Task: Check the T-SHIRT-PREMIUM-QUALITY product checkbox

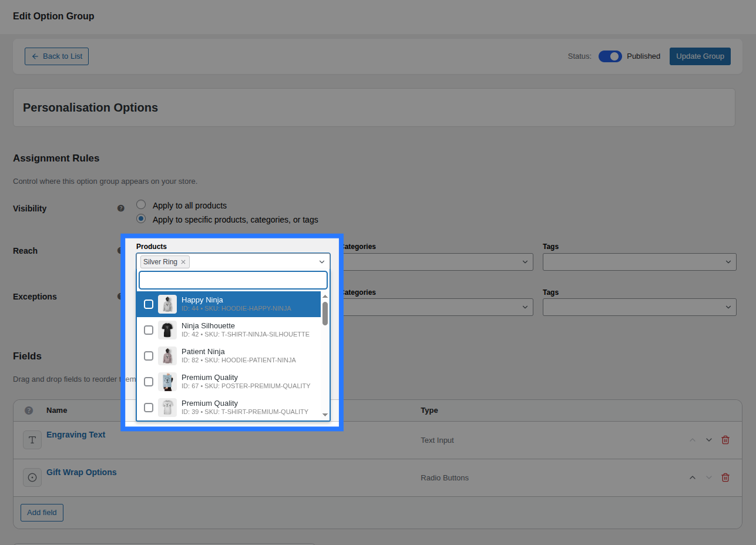Action: [x=149, y=408]
